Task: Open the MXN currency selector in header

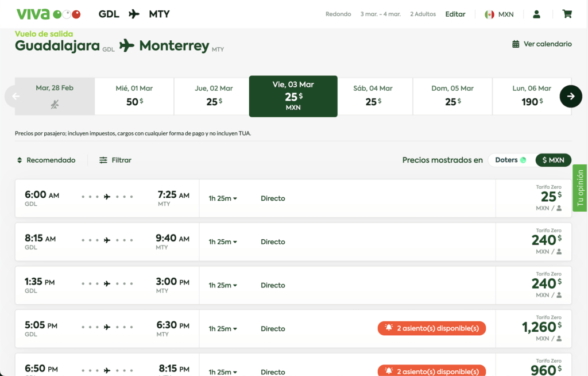Action: [x=500, y=14]
